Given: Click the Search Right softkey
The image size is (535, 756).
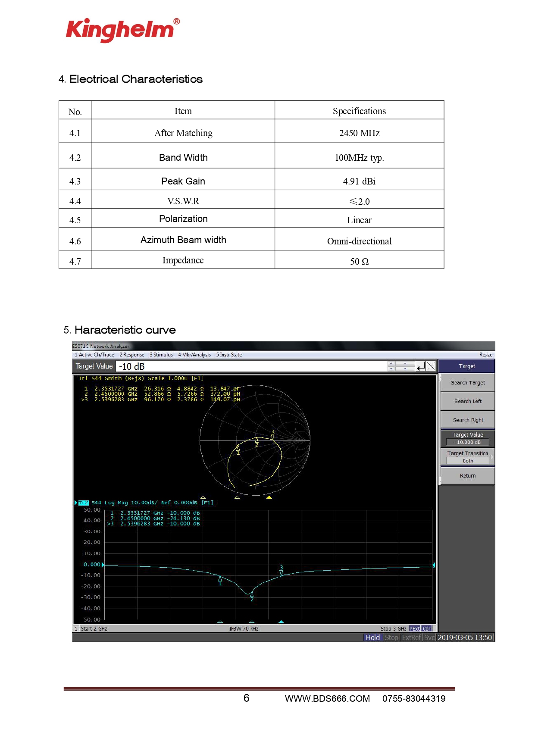Looking at the screenshot, I should pyautogui.click(x=468, y=420).
